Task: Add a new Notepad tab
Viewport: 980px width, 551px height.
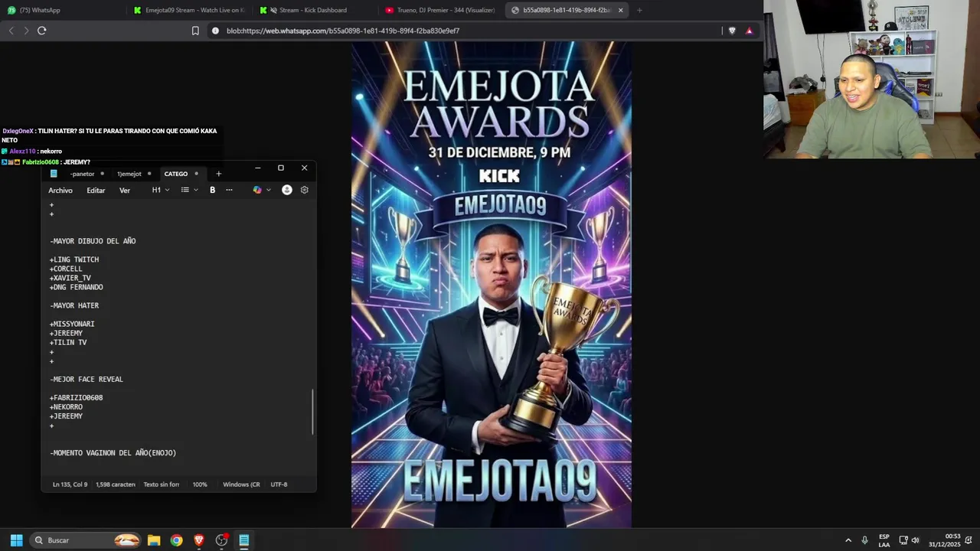Action: (218, 174)
